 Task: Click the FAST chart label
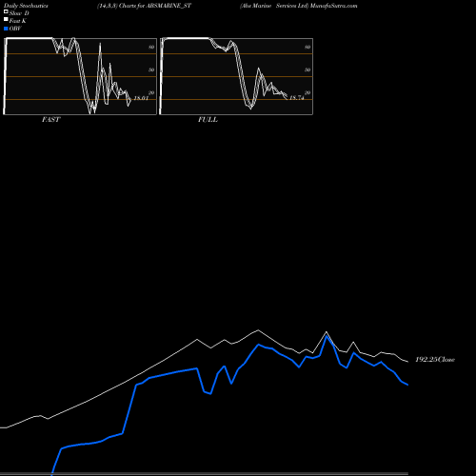click(50, 120)
